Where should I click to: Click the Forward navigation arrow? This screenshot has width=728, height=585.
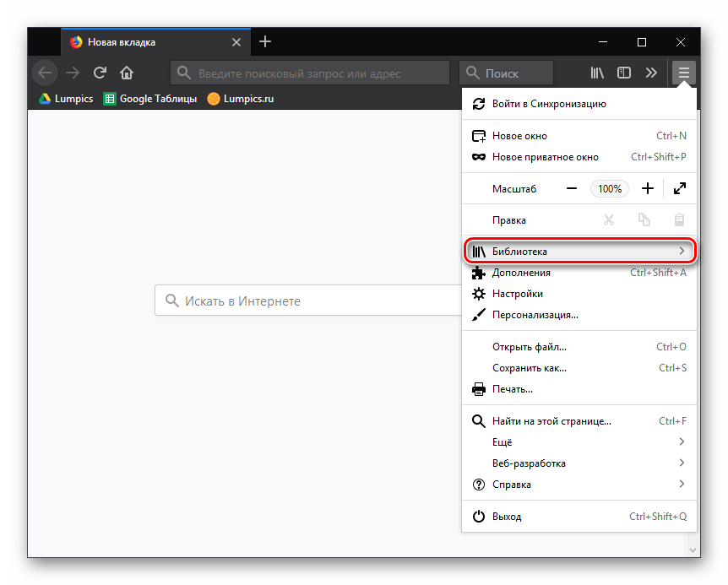pyautogui.click(x=73, y=73)
